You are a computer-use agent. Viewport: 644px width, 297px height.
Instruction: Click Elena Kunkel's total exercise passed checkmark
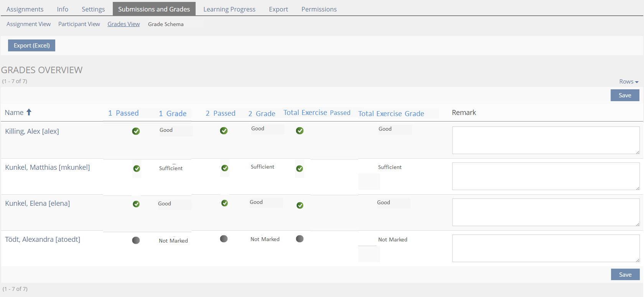(300, 205)
